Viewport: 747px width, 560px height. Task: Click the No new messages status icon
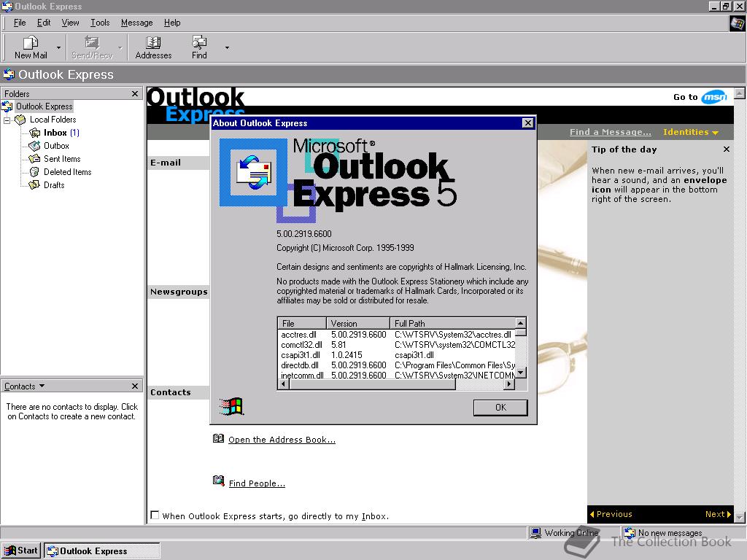point(630,533)
